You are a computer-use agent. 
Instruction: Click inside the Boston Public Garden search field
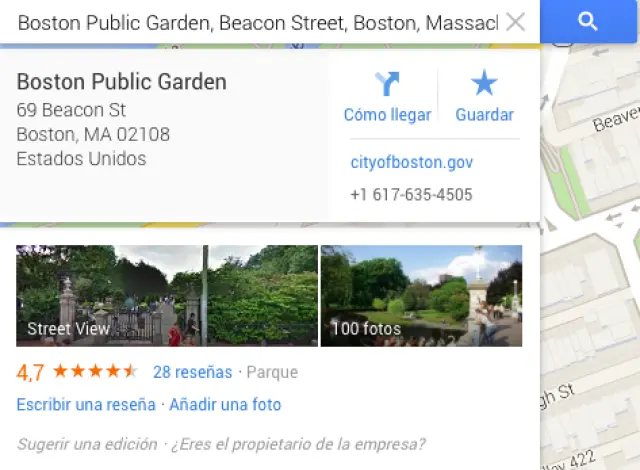click(258, 22)
